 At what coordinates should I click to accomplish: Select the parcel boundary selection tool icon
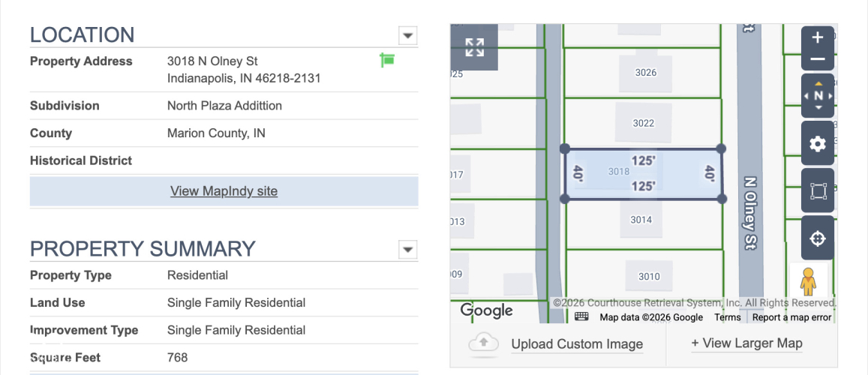[818, 190]
